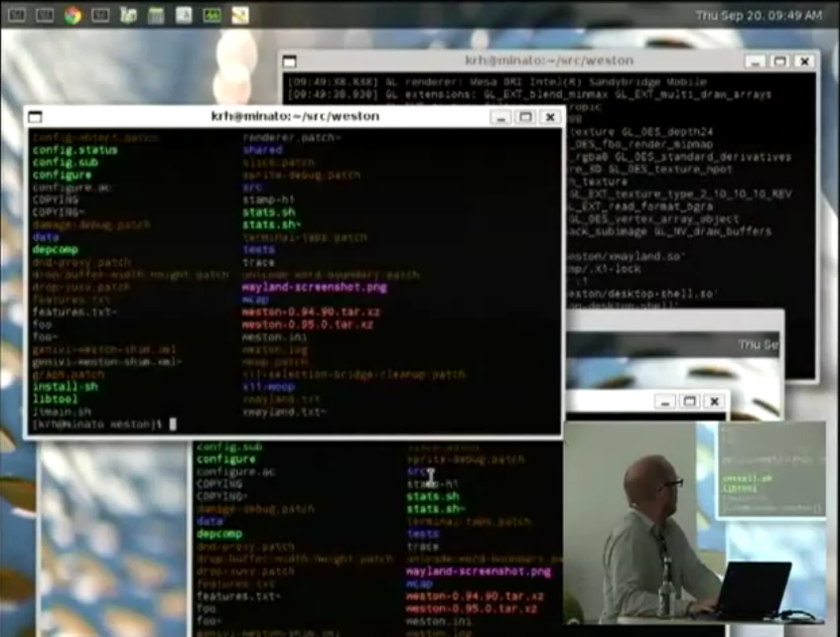The height and width of the screenshot is (637, 840).
Task: Launch the green system monitor panel icon
Action: (211, 15)
